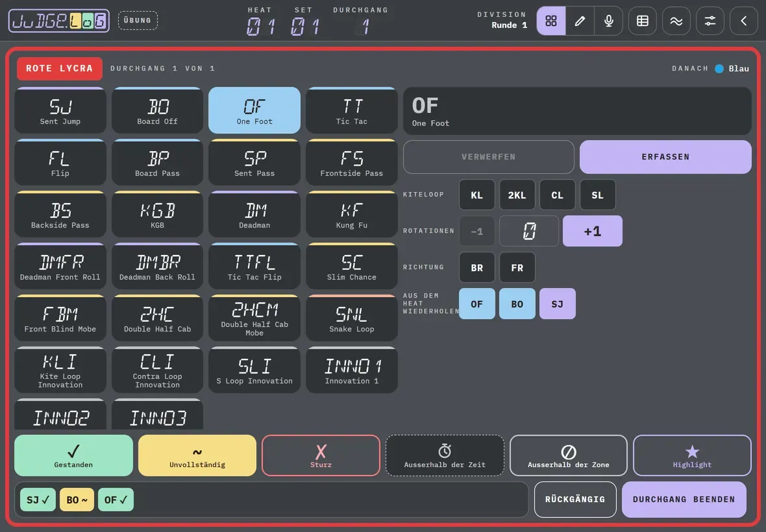Activate the microphone input icon
The width and height of the screenshot is (766, 532).
tap(609, 21)
